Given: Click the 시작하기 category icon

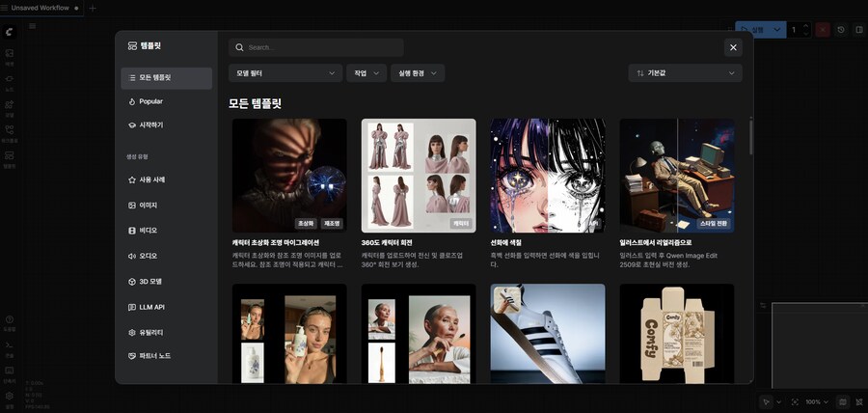Looking at the screenshot, I should [132, 124].
